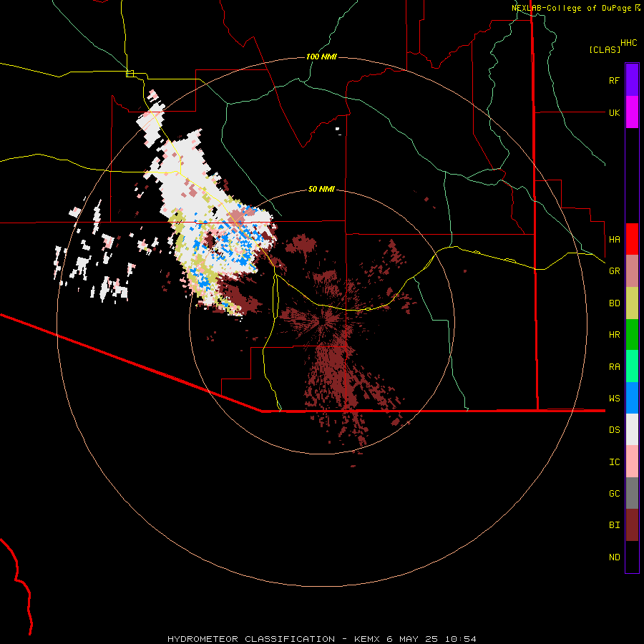Click the RA legend label

coord(614,367)
